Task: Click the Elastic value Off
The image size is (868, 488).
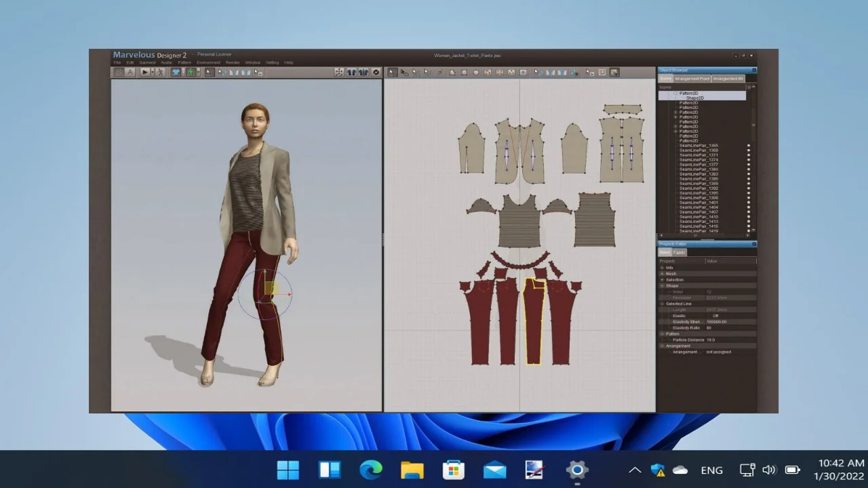Action: [x=715, y=316]
